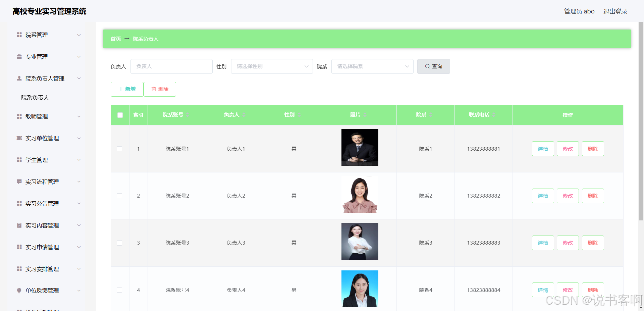
Task: Click the phone number 13823888882
Action: (484, 196)
